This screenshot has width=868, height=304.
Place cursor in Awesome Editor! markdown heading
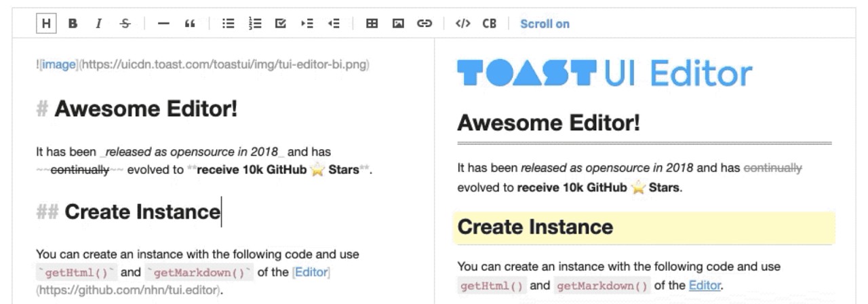[146, 109]
